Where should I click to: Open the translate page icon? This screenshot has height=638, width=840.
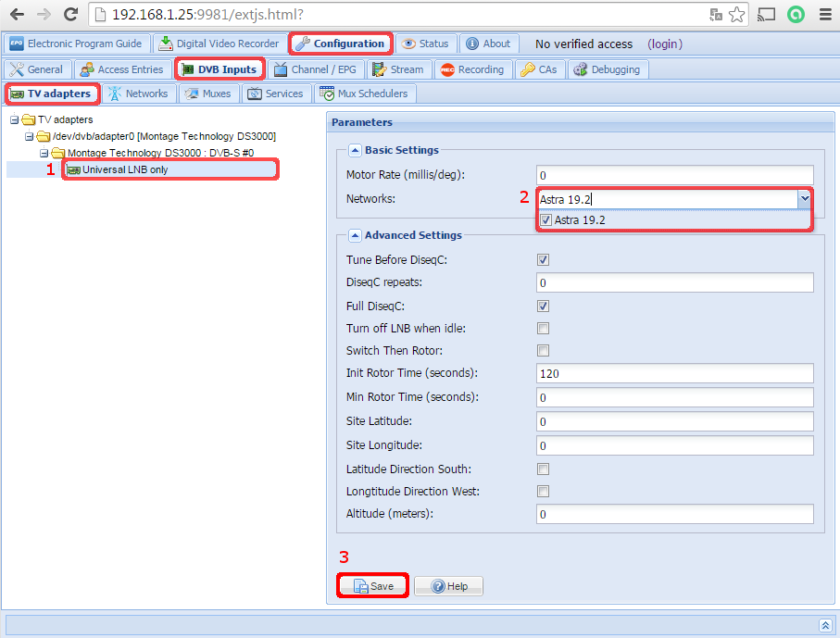pyautogui.click(x=716, y=15)
